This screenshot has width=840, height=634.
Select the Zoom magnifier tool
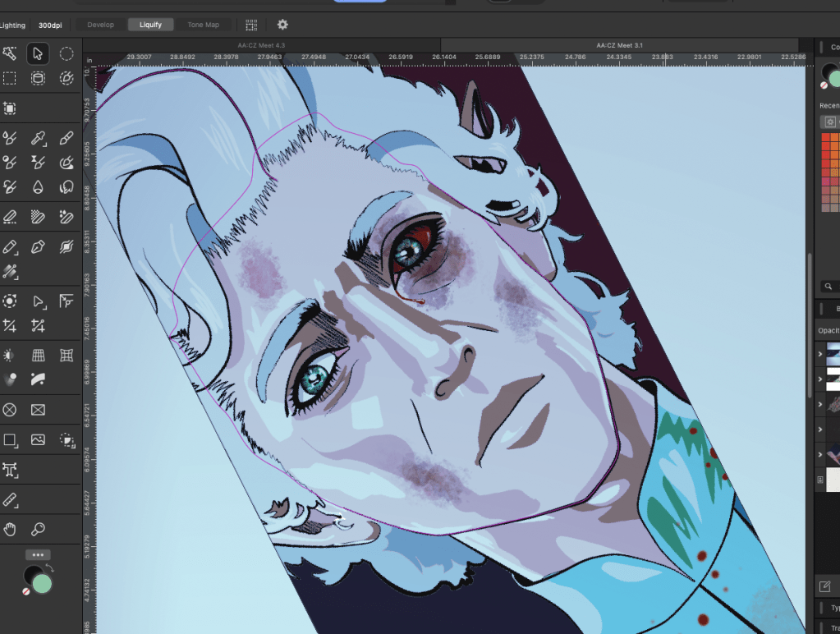tap(38, 528)
